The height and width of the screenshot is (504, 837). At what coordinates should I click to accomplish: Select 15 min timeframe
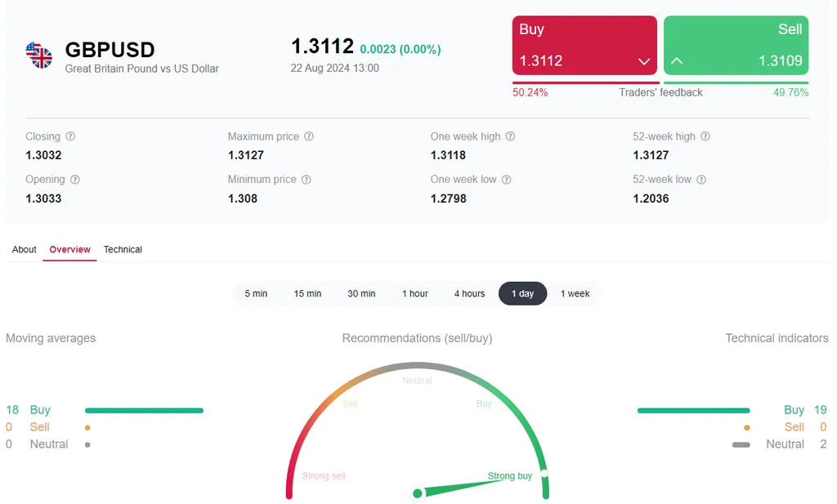pos(307,294)
